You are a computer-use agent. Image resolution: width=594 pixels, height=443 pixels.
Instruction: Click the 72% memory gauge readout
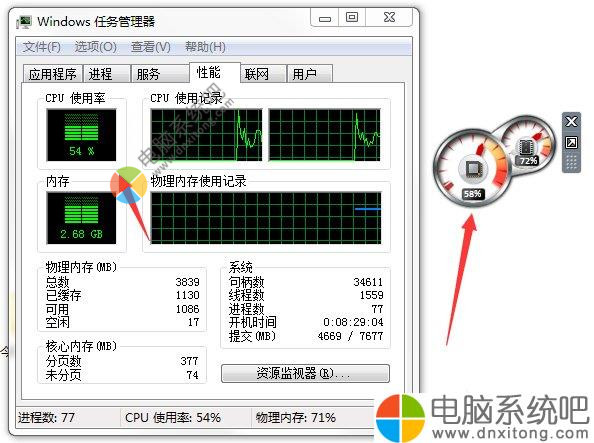pos(528,161)
